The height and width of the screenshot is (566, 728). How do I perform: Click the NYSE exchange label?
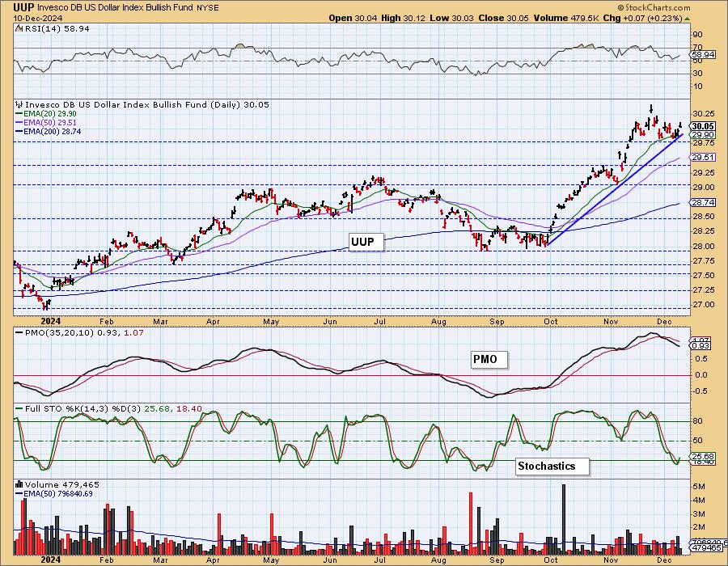[x=210, y=8]
